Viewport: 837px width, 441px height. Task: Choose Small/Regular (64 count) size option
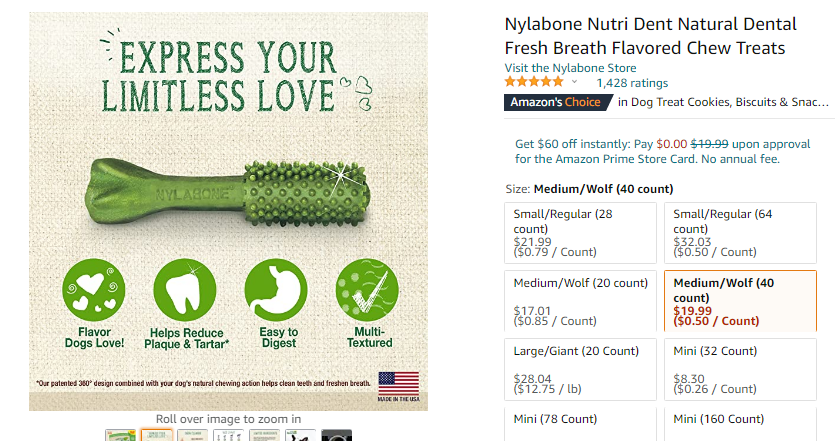coord(740,233)
